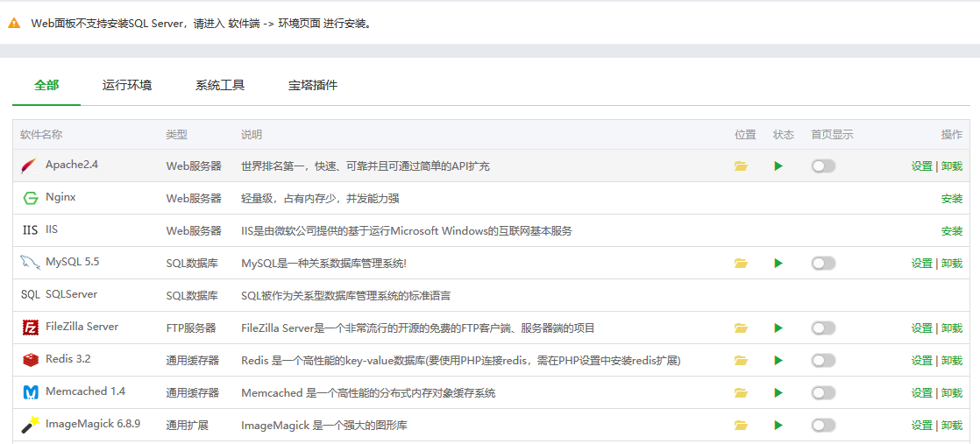980x444 pixels.
Task: Open the Memcached 1.4 folder icon
Action: [741, 393]
